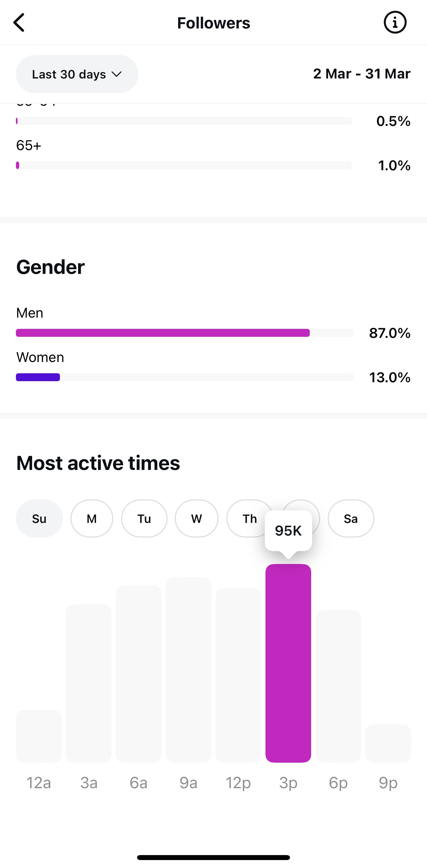Image resolution: width=427 pixels, height=868 pixels.
Task: Tap the 9a activity bar
Action: point(189,670)
